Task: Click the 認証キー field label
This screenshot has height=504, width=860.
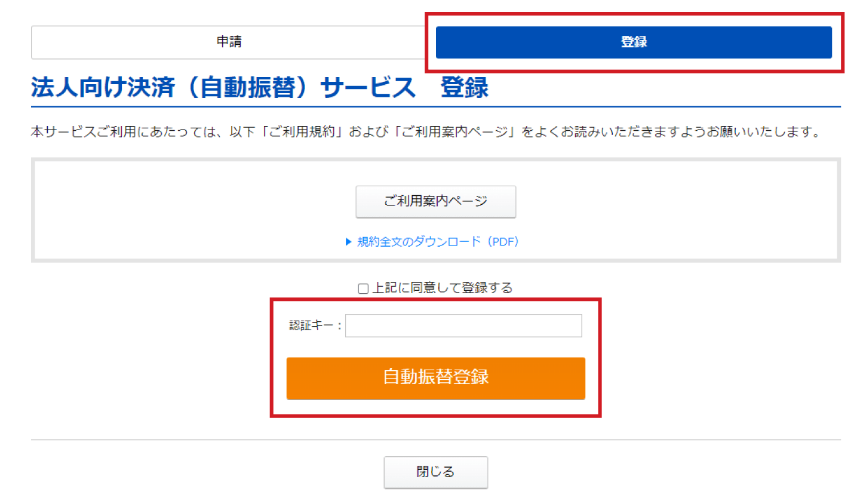Action: [312, 325]
